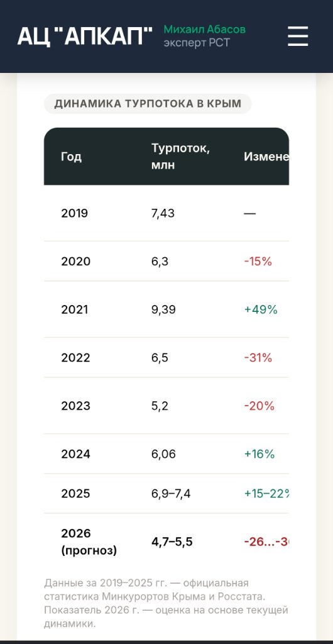The height and width of the screenshot is (644, 333).
Task: Click the data source footnote text
Action: [166, 603]
